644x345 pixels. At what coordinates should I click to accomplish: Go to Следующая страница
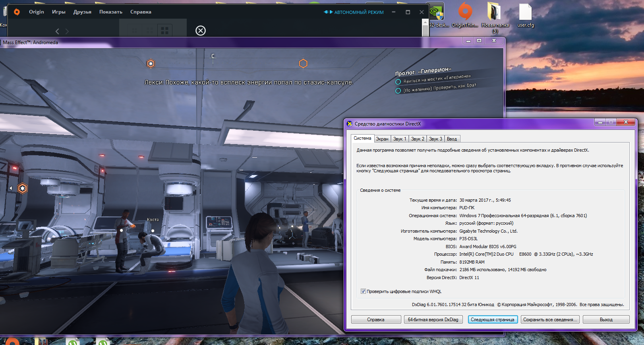(492, 320)
